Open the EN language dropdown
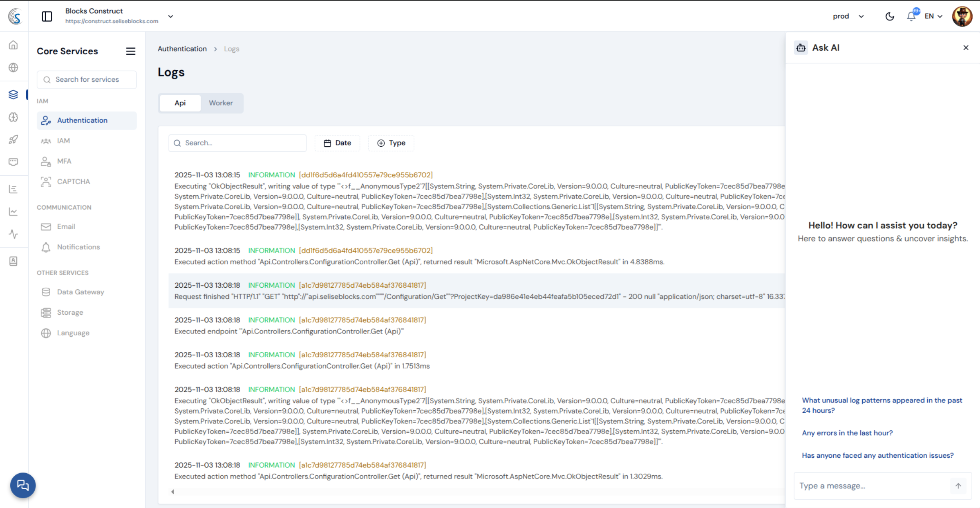Viewport: 980px width, 508px height. coord(933,16)
